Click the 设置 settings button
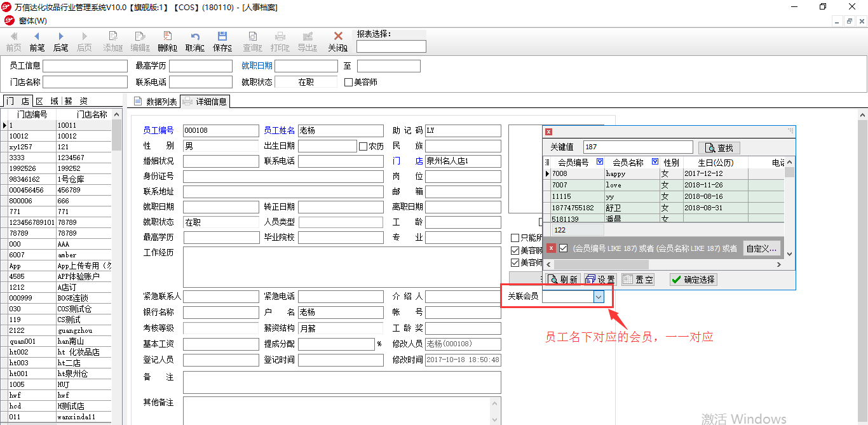This screenshot has width=868, height=425. [600, 280]
